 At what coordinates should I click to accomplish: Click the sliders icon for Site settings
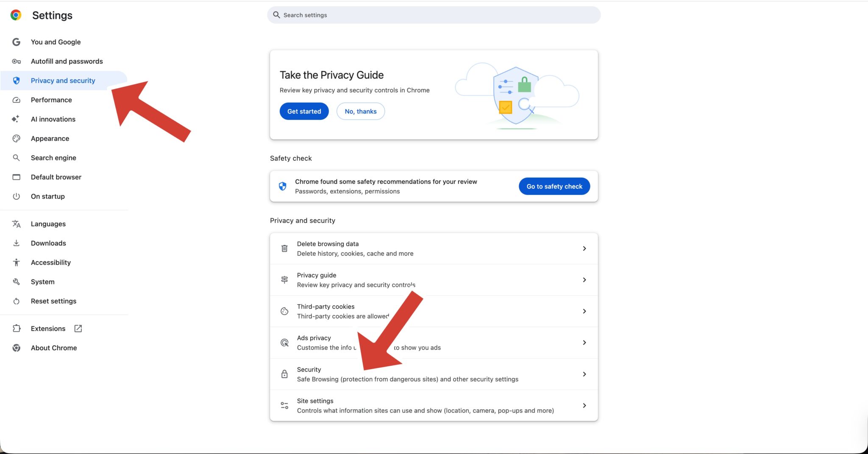[x=284, y=406]
